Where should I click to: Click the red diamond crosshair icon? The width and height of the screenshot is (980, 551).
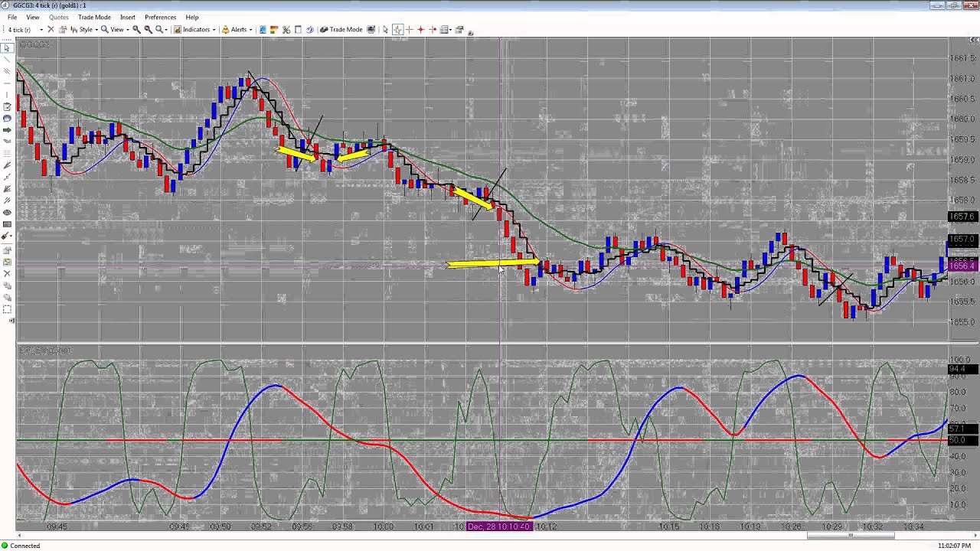420,30
